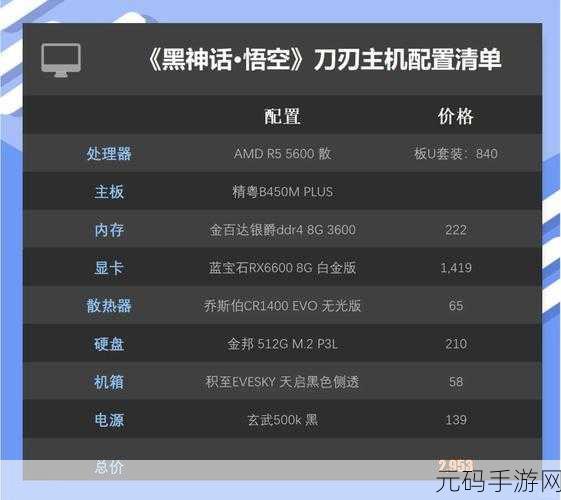561x500 pixels.
Task: Click the 210 price value
Action: (455, 344)
